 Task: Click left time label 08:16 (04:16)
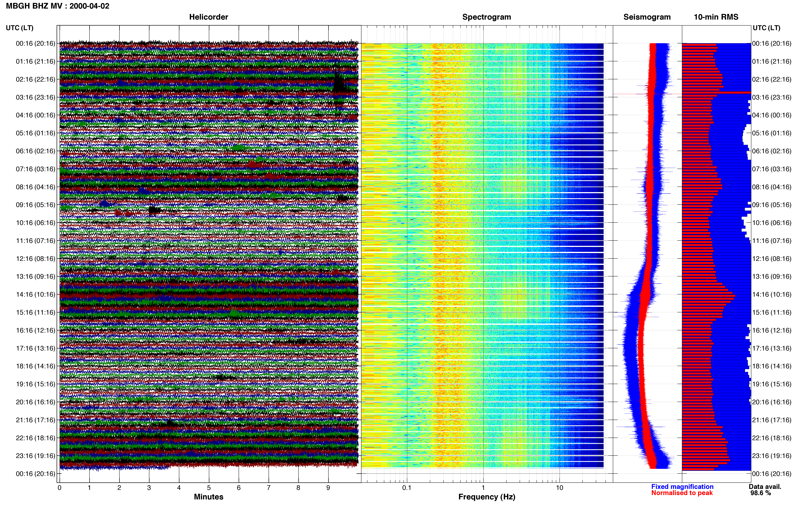[36, 187]
